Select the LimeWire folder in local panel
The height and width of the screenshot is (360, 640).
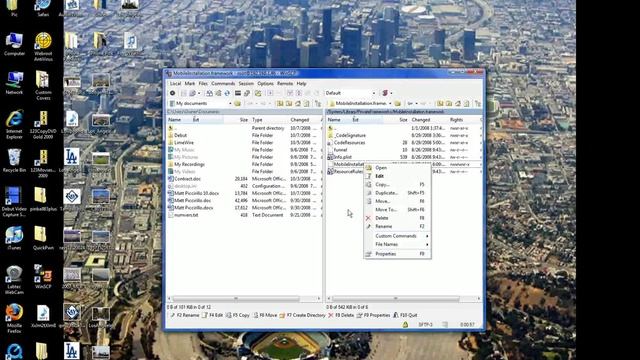pyautogui.click(x=184, y=143)
